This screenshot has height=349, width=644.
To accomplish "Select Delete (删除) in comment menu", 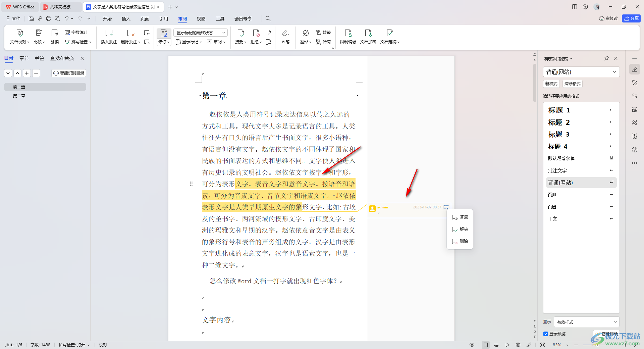I will point(460,241).
